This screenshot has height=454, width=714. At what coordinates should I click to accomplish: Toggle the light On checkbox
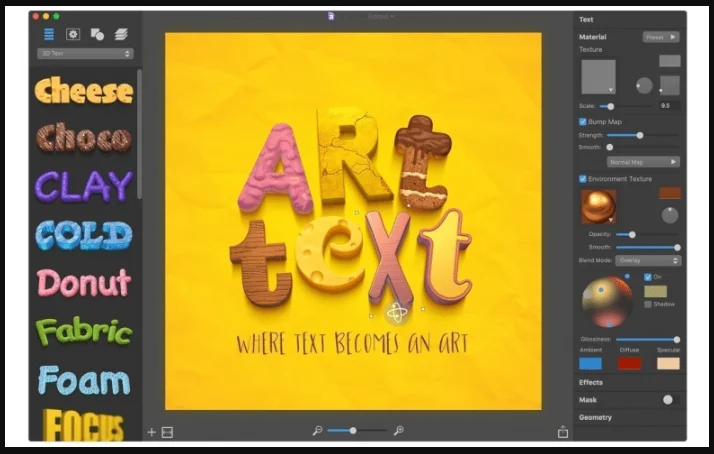click(x=648, y=277)
